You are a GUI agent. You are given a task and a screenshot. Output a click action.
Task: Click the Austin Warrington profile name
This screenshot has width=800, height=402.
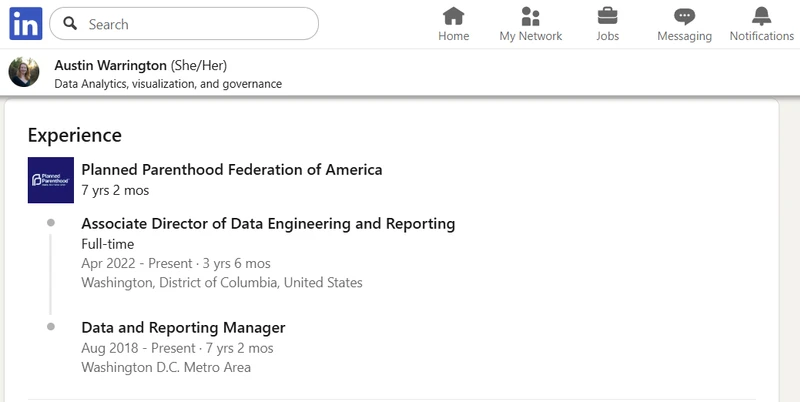click(110, 65)
